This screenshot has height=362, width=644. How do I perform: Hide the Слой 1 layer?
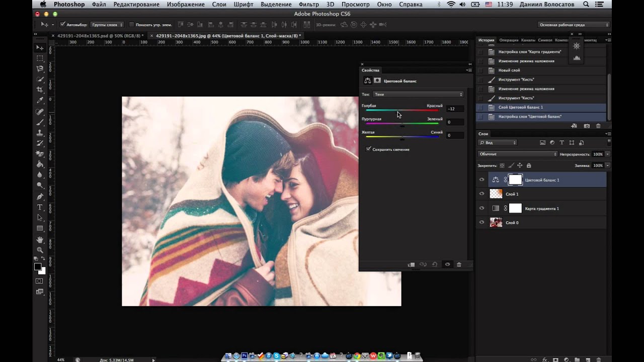pyautogui.click(x=482, y=194)
